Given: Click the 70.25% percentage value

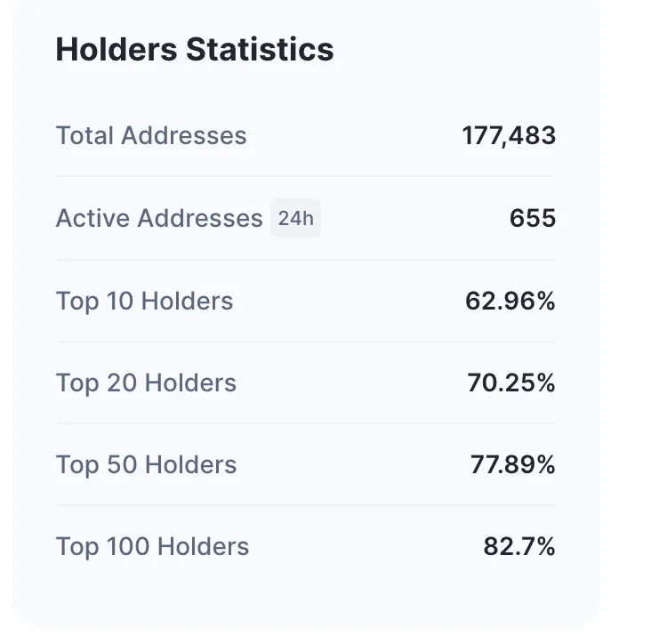Looking at the screenshot, I should tap(510, 382).
